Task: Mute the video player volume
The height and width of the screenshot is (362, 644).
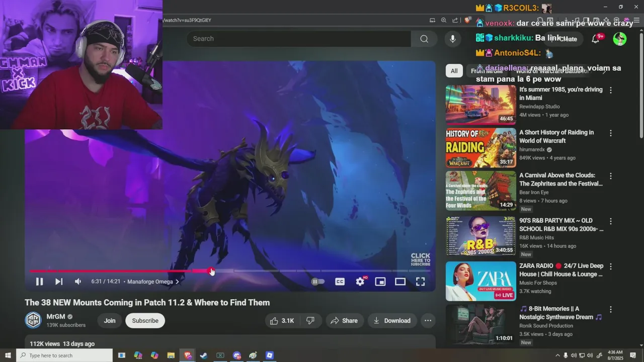Action: 78,282
